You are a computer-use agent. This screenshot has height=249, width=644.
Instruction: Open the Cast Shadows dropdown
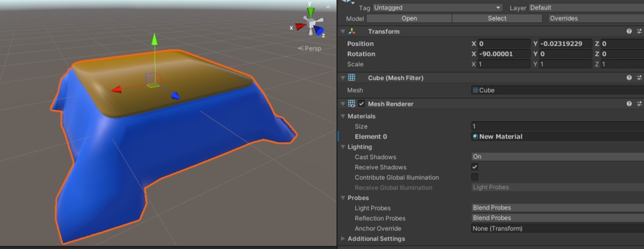pos(557,157)
